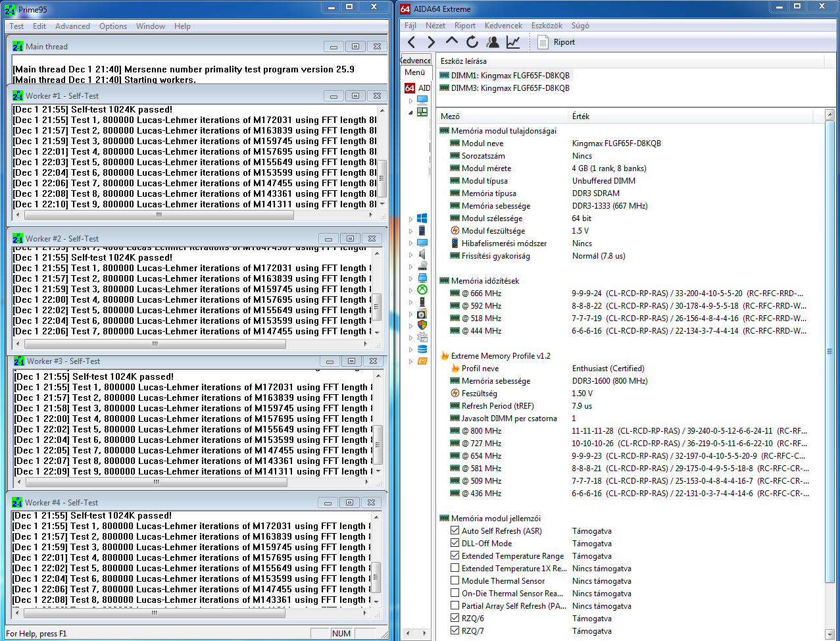This screenshot has height=641, width=840.
Task: Expand the Security tree node
Action: point(411,326)
